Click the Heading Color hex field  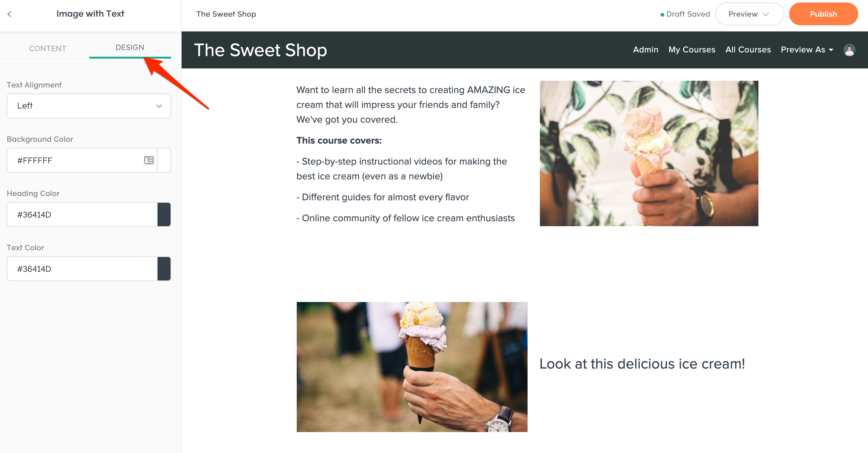(x=82, y=214)
